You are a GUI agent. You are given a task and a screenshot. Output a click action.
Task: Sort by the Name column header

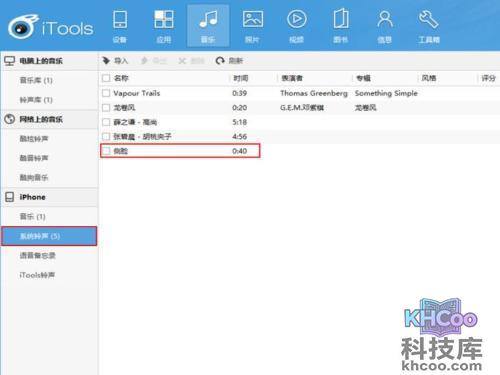click(x=121, y=78)
